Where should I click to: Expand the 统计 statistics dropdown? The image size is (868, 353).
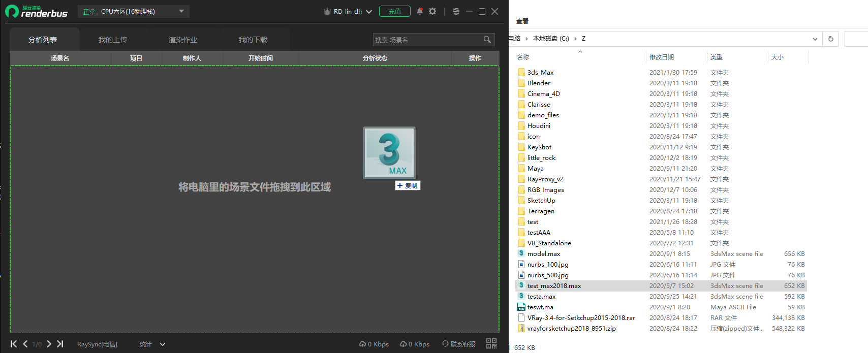pos(163,344)
